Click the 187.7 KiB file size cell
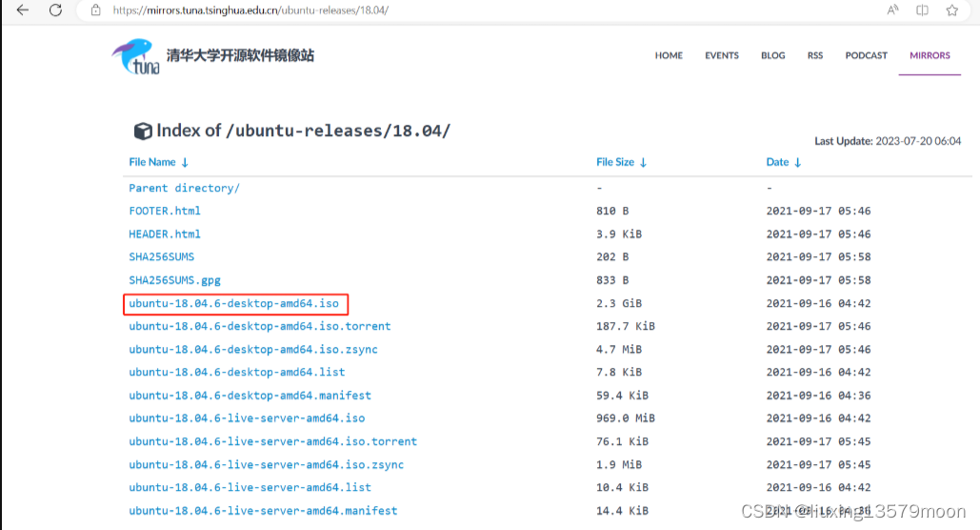This screenshot has height=530, width=980. 626,326
